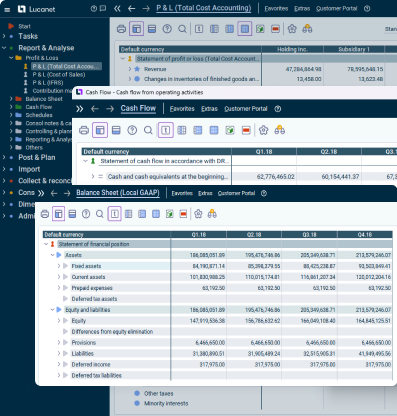Open the Start item in the sidebar
Screen dimensions: 397x416
(24, 26)
